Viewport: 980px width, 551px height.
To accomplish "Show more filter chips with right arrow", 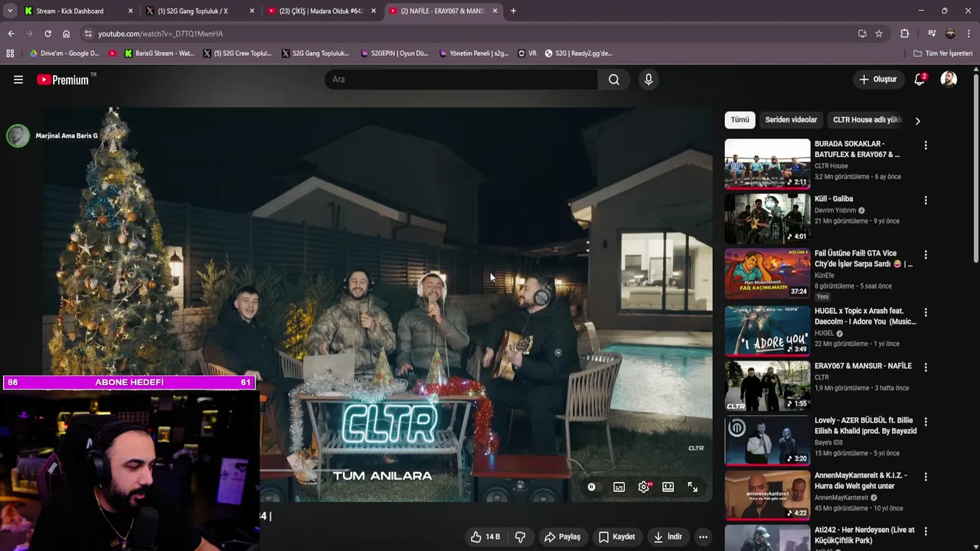I will [x=917, y=121].
